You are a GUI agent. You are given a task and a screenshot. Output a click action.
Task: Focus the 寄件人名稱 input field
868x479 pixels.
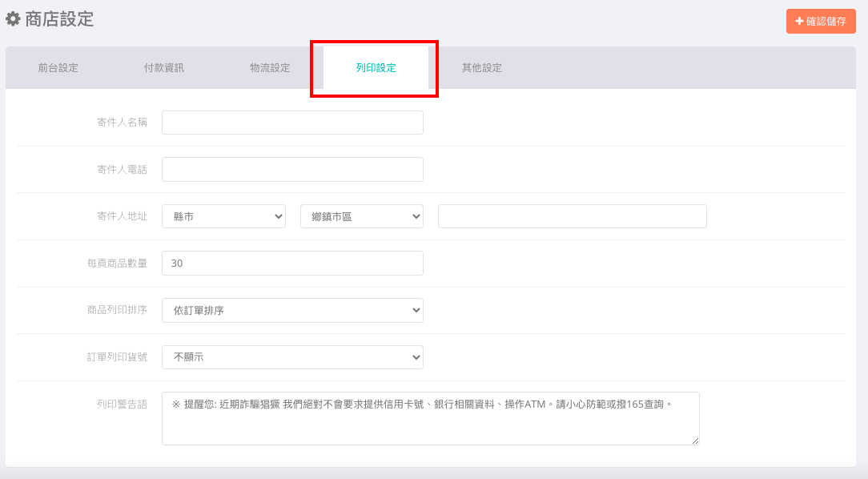pyautogui.click(x=292, y=123)
